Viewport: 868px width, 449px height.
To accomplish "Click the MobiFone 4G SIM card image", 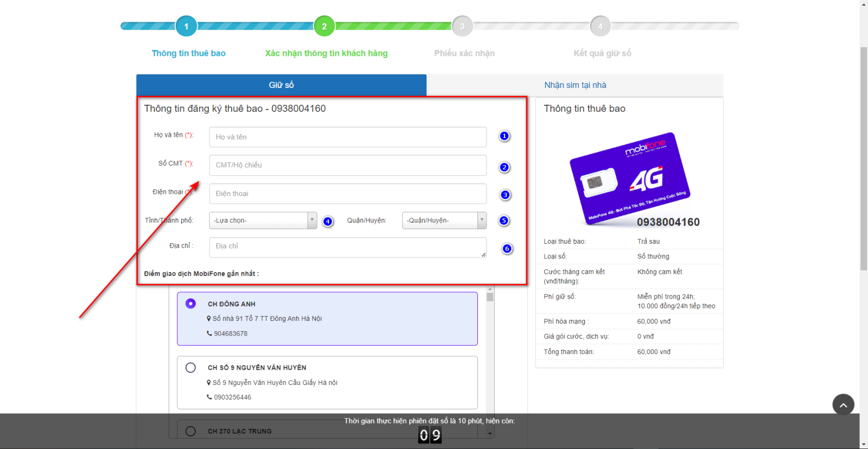I will coord(630,178).
